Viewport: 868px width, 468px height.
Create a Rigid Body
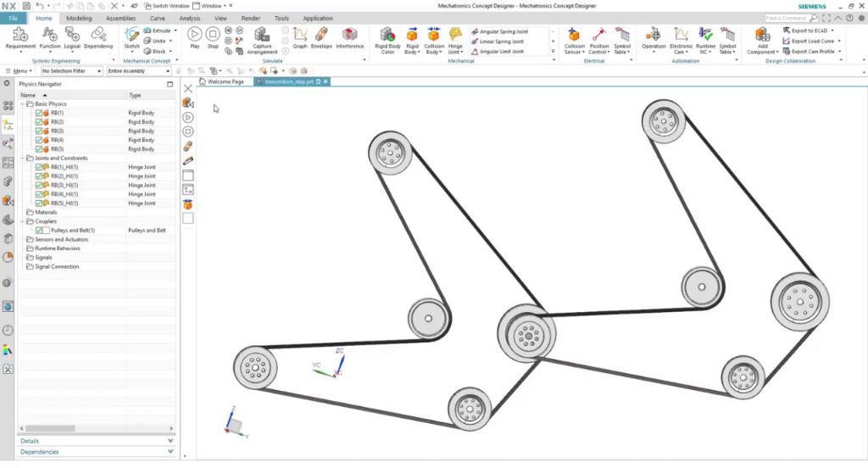coord(412,41)
